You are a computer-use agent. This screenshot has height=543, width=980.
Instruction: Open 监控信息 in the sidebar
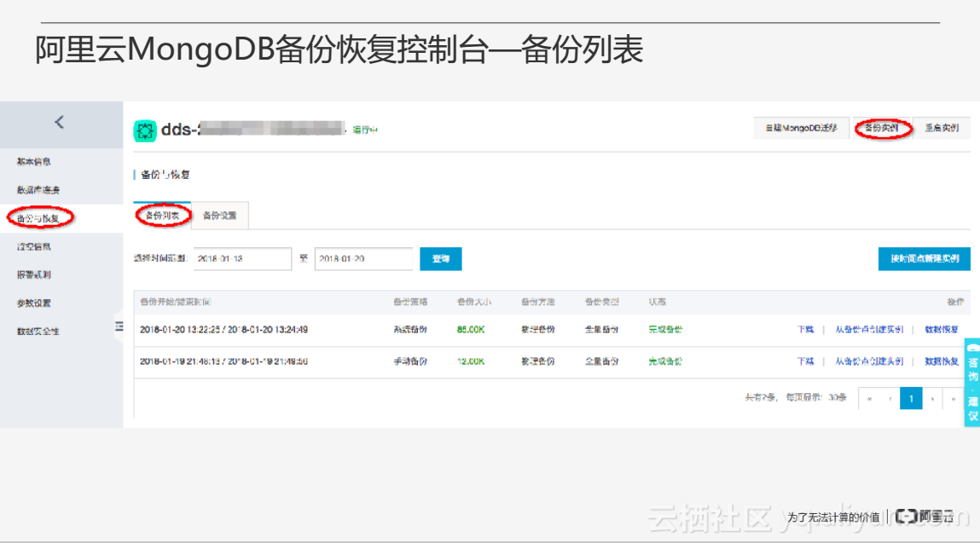(x=34, y=247)
